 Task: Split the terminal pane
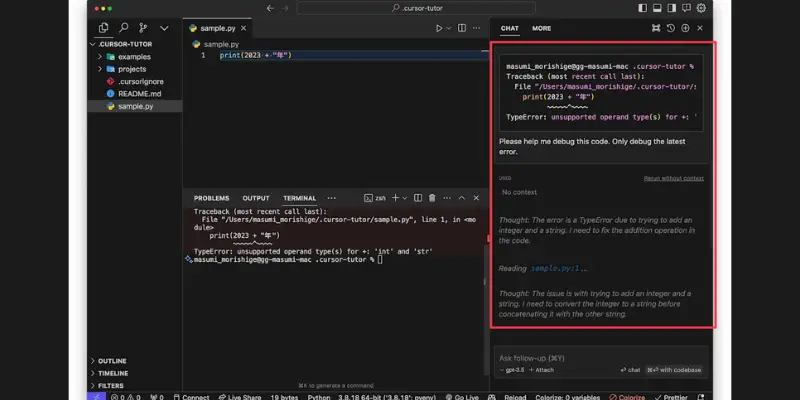[x=418, y=198]
